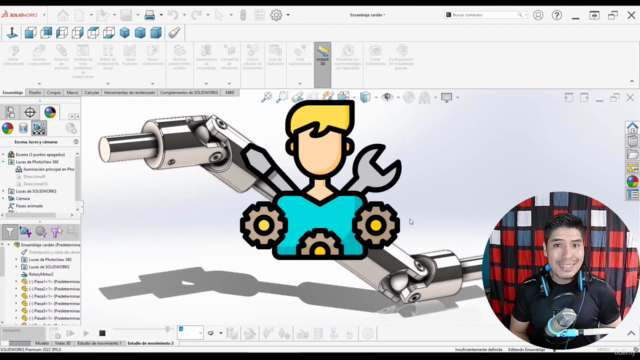The width and height of the screenshot is (640, 360).
Task: Collapse Luces de PhotoView 360 node
Action: (4, 162)
